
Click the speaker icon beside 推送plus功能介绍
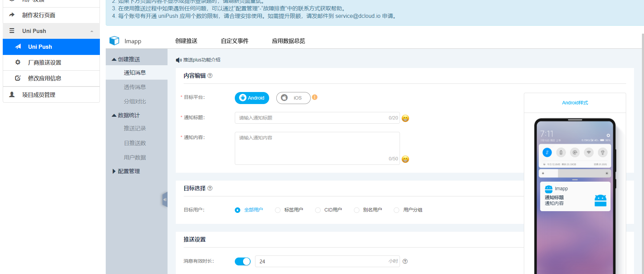(179, 60)
